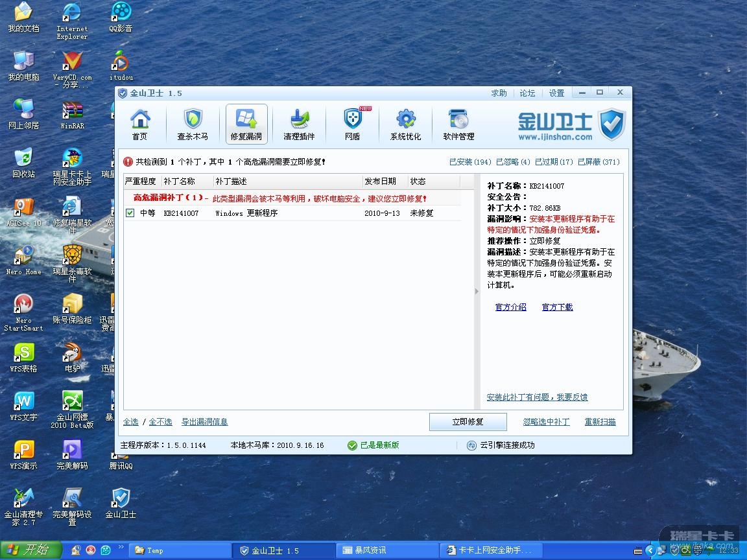Open 完美解码 desktop icon
Viewport: 747px width, 560px height.
tap(72, 455)
